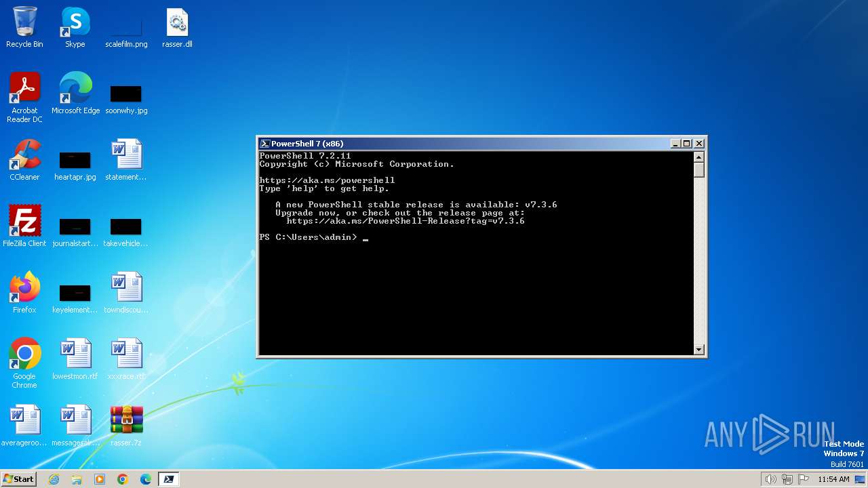The height and width of the screenshot is (488, 868).
Task: Click the https://aka.ms/powershell text
Action: [327, 180]
